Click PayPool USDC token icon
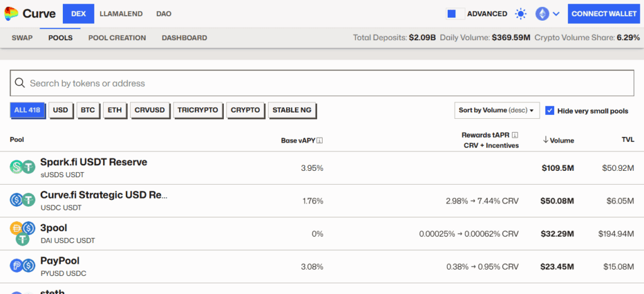The width and height of the screenshot is (644, 294). coord(28,266)
